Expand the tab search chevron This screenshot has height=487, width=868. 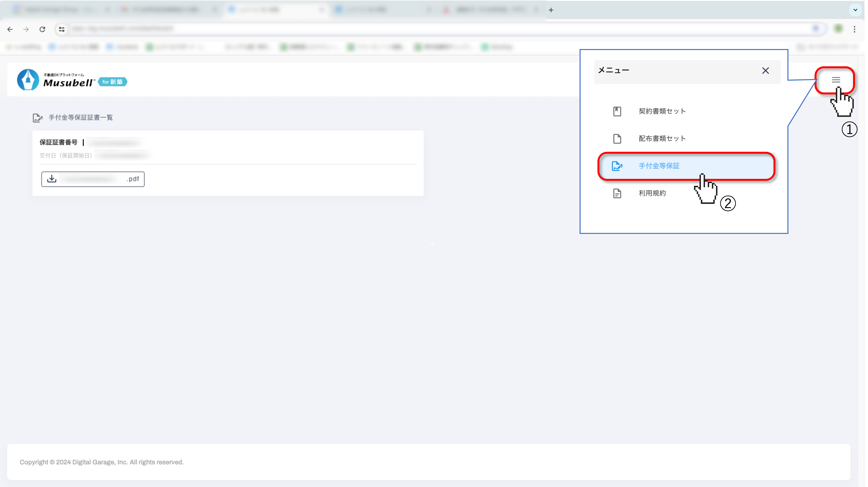(x=855, y=10)
